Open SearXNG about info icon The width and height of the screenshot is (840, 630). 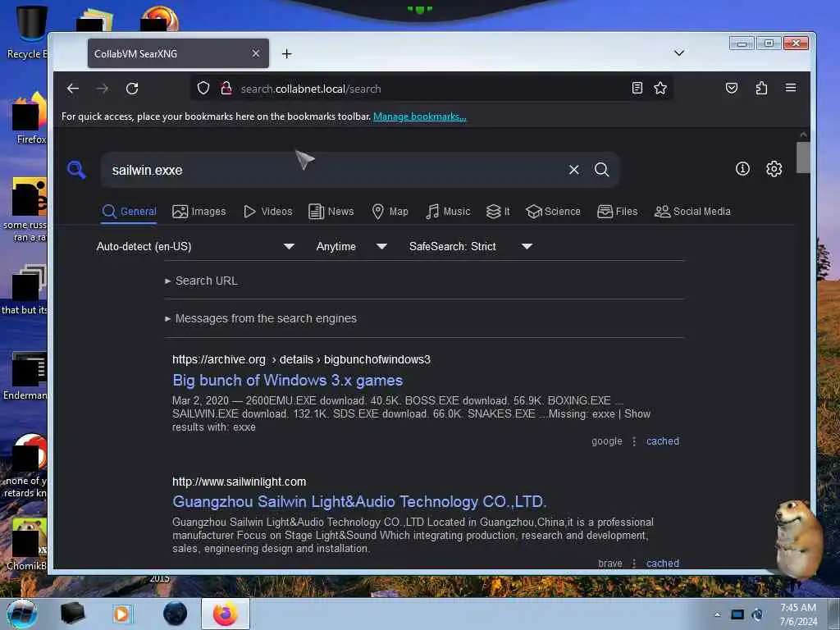(742, 169)
